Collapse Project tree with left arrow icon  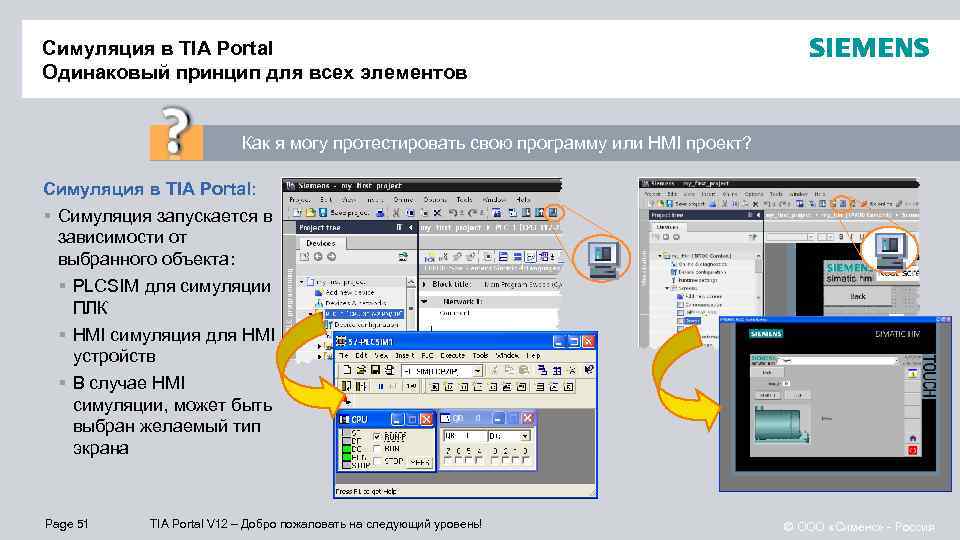411,227
